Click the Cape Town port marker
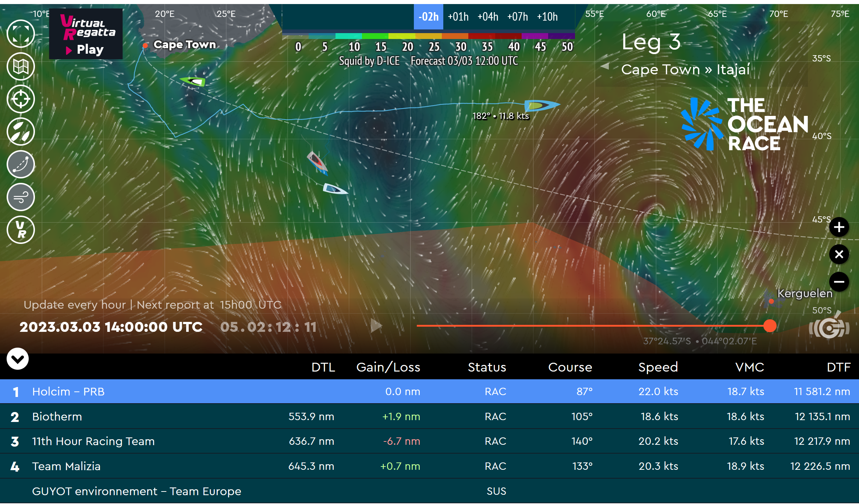Image resolution: width=859 pixels, height=504 pixels. tap(145, 46)
